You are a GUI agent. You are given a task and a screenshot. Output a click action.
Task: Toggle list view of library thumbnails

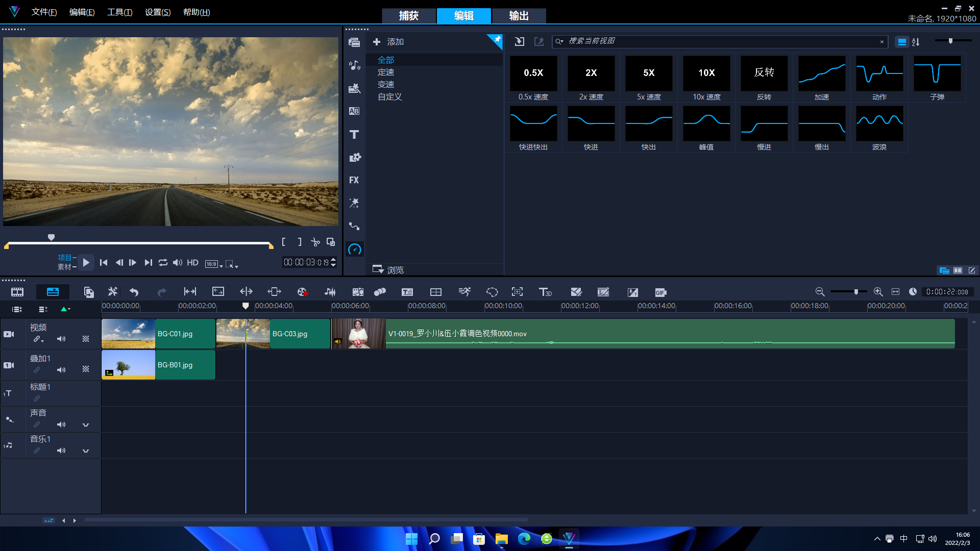pos(902,42)
